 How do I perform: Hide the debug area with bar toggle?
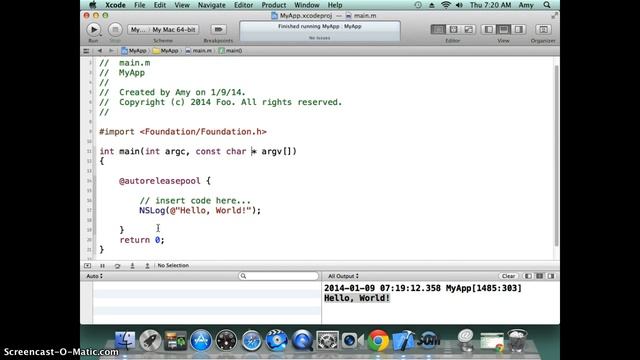pyautogui.click(x=87, y=266)
